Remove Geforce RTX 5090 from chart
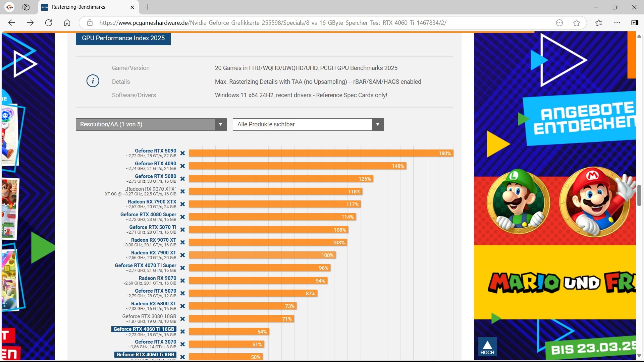The image size is (644, 362). pos(182,153)
